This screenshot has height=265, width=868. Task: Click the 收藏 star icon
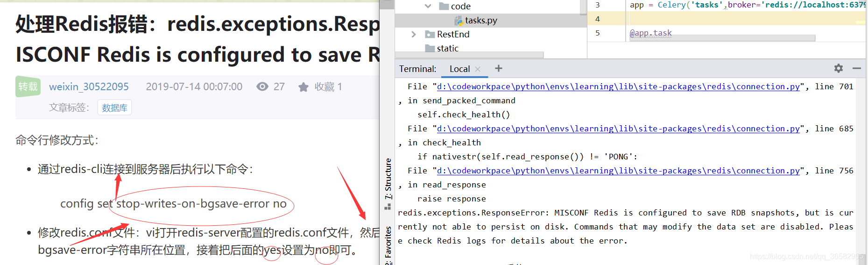tap(303, 87)
